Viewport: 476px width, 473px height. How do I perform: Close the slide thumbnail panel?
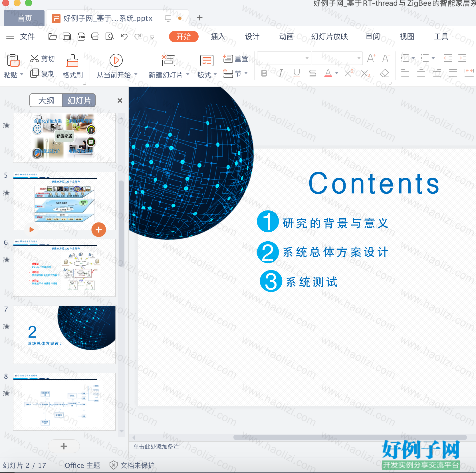[120, 101]
